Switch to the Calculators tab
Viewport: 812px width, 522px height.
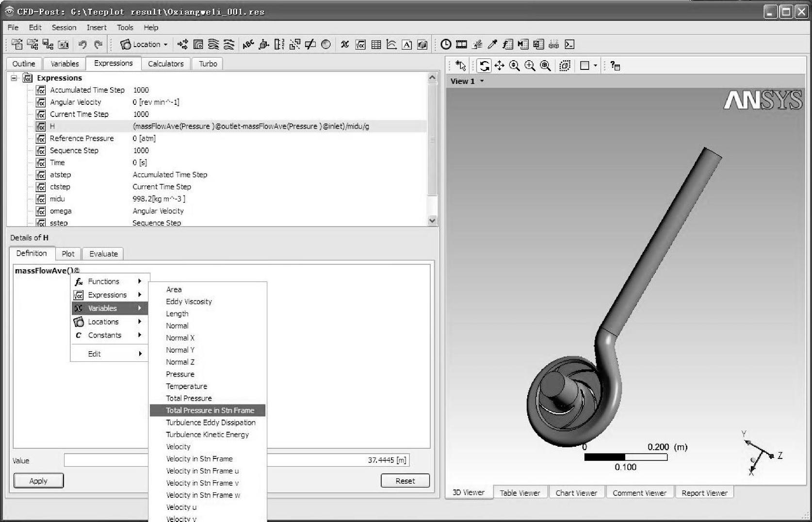[x=165, y=64]
